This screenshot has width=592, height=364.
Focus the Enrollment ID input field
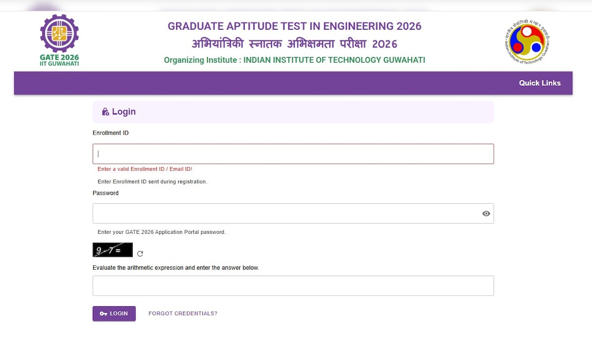coord(293,154)
